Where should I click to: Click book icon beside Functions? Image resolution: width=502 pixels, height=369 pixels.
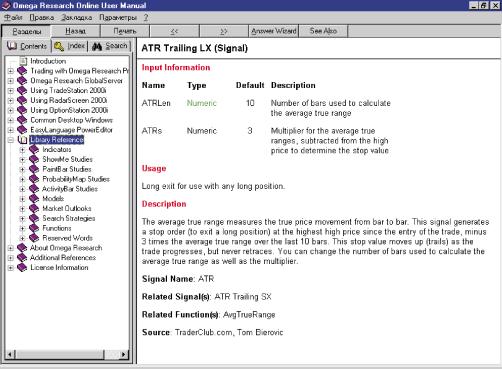(x=34, y=228)
